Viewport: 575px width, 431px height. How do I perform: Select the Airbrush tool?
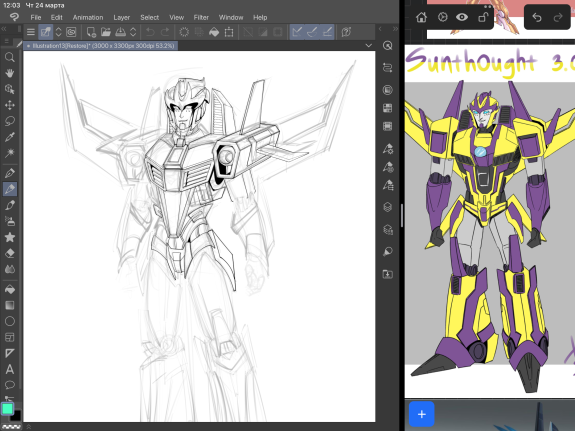10,221
